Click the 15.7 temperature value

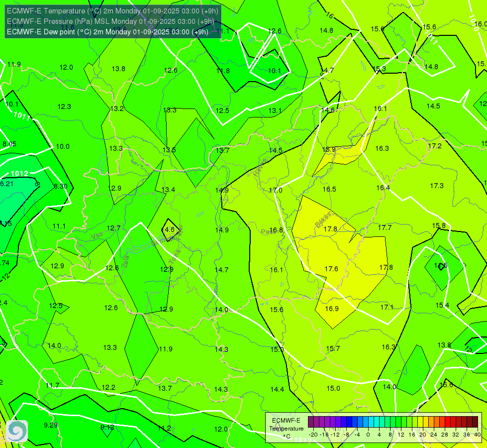pos(333,348)
